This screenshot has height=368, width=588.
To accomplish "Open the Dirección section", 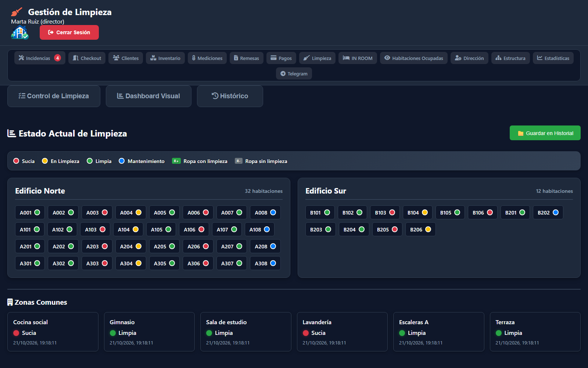I will pos(469,58).
